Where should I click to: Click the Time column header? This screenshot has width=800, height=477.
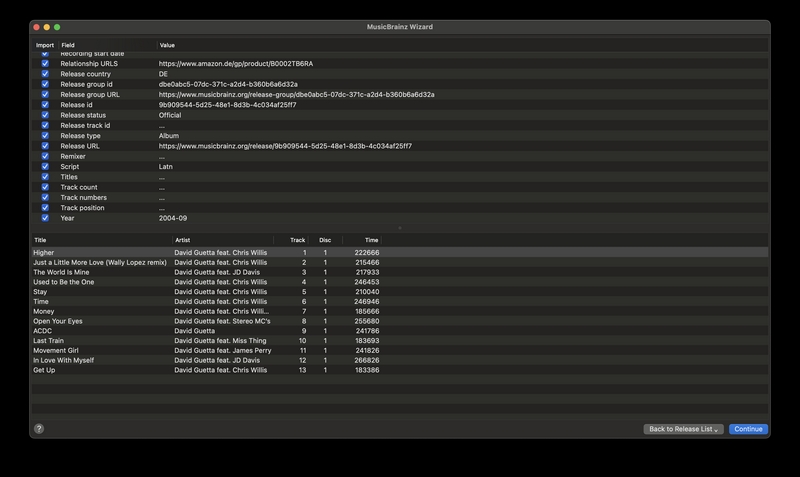click(x=362, y=240)
